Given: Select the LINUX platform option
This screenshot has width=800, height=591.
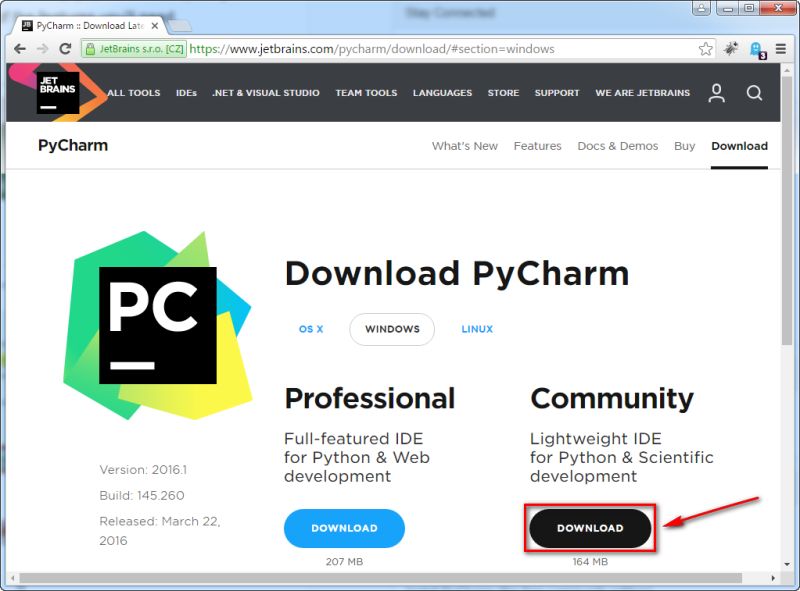Looking at the screenshot, I should (x=477, y=329).
